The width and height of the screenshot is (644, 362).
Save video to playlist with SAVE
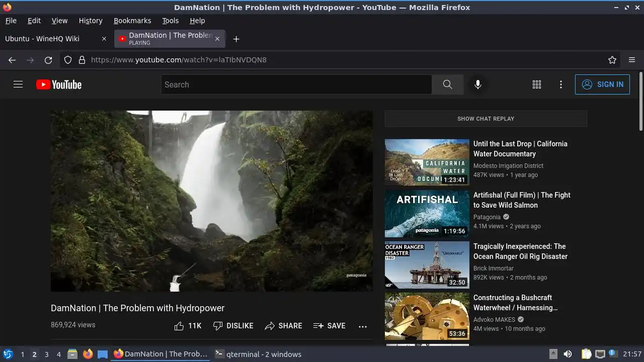point(330,326)
